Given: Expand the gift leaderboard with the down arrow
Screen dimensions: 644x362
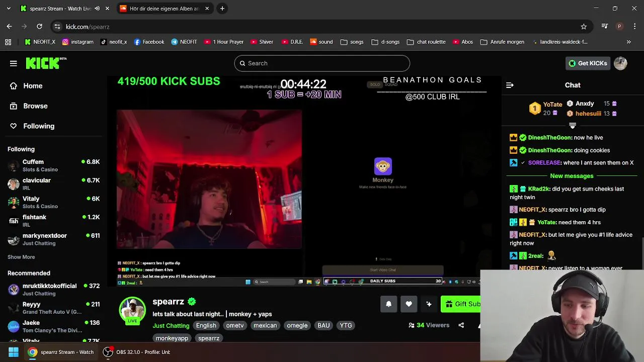Looking at the screenshot, I should 573,126.
